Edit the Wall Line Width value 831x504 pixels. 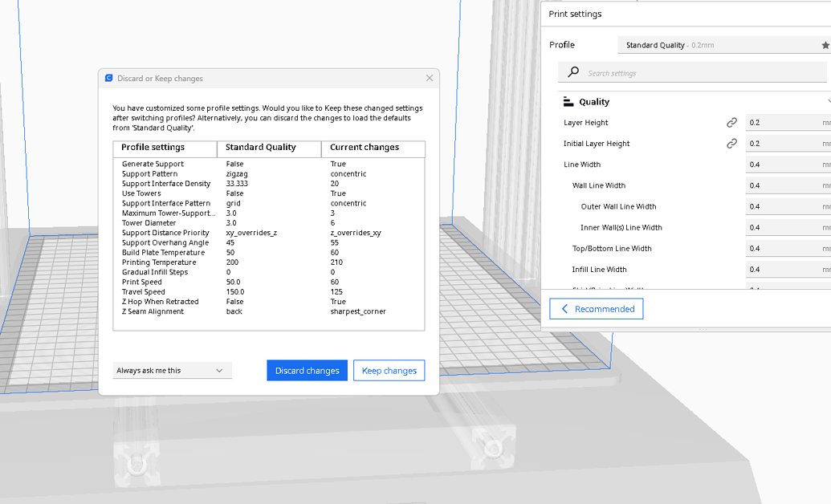[788, 185]
